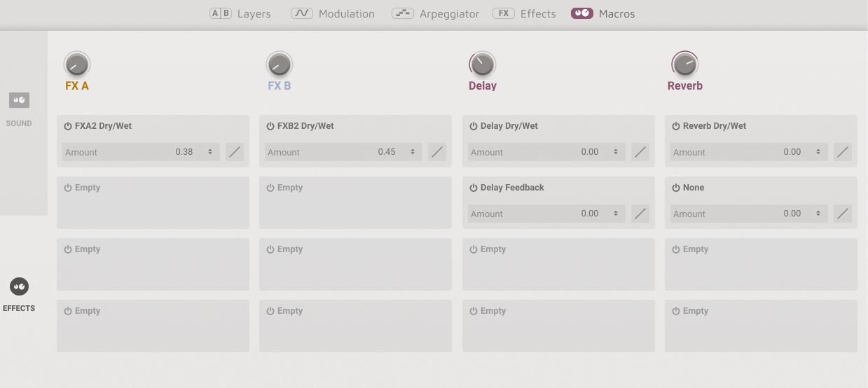This screenshot has width=868, height=388.
Task: Click the Reverb macro knob
Action: click(684, 64)
